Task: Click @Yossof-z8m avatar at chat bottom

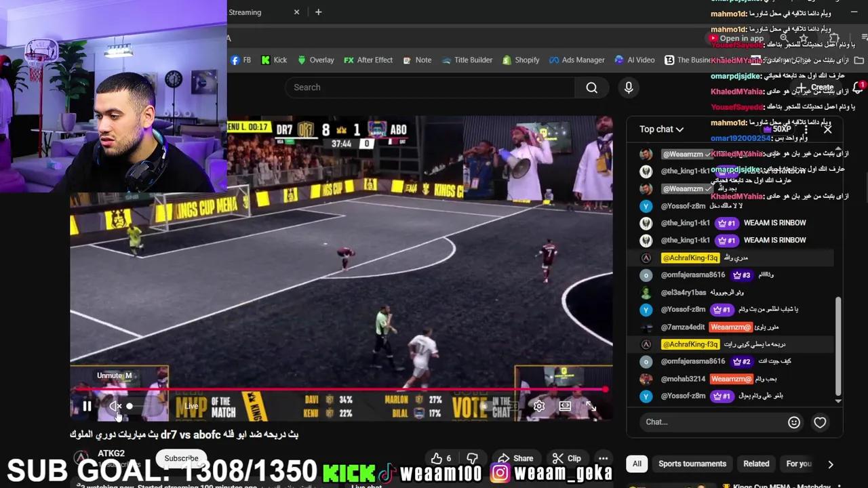Action: tap(646, 396)
